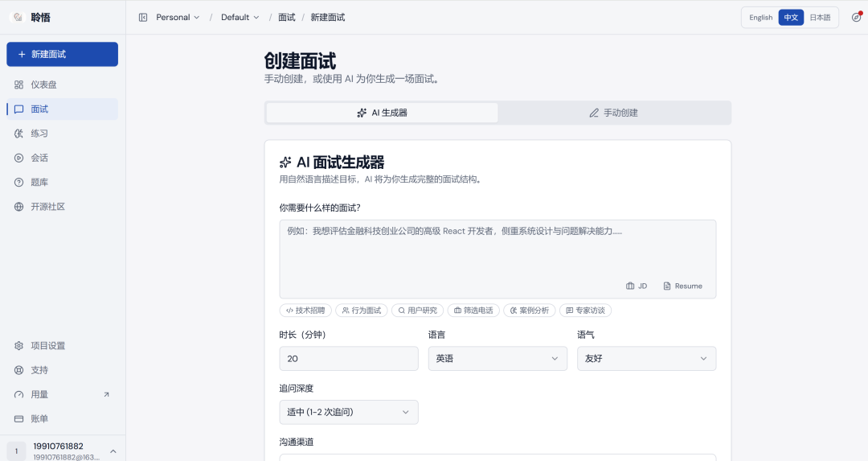Click the 题库 question mark icon
The image size is (868, 461).
coord(18,183)
